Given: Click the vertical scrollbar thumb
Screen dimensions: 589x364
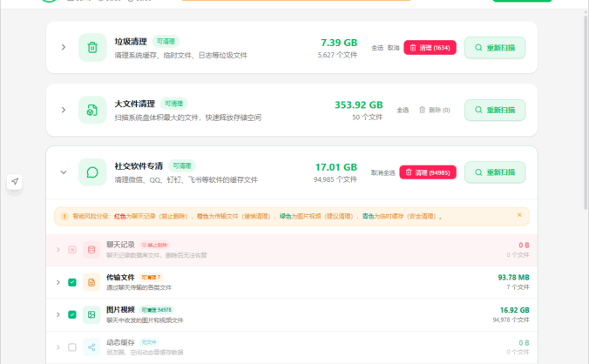Looking at the screenshot, I should (586, 111).
